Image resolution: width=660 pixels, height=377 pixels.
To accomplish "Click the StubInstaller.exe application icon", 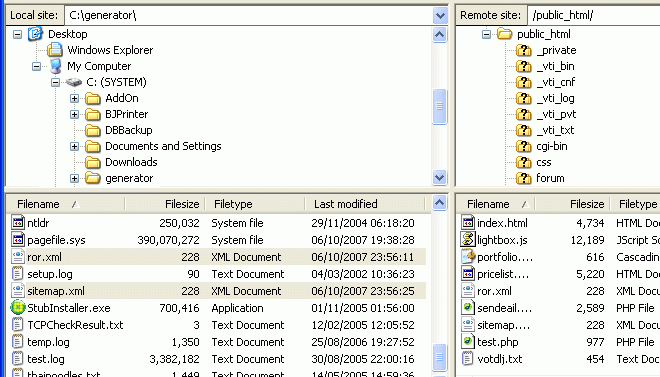I will click(18, 308).
